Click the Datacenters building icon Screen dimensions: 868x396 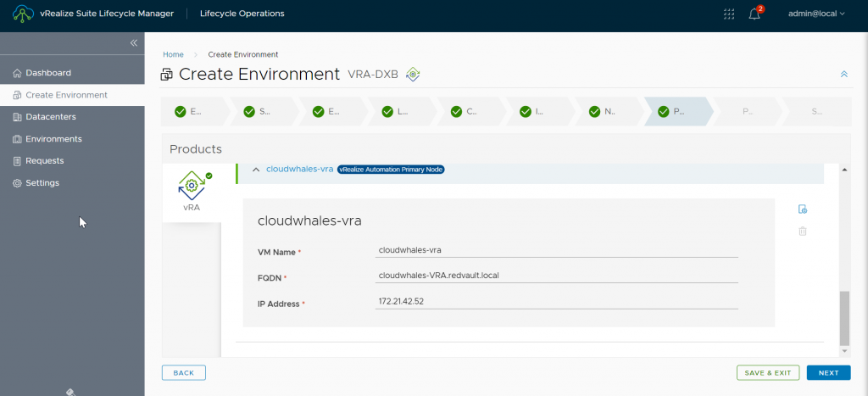[x=17, y=117]
